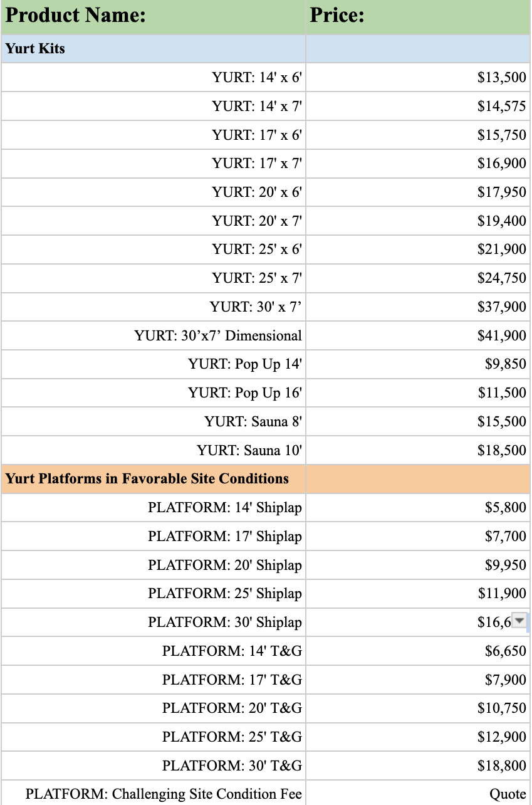
Task: Click the Yurt Kits section header
Action: coord(154,48)
